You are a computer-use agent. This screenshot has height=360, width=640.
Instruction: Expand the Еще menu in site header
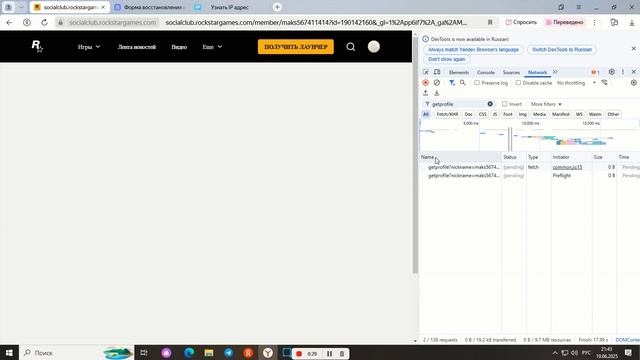[212, 47]
